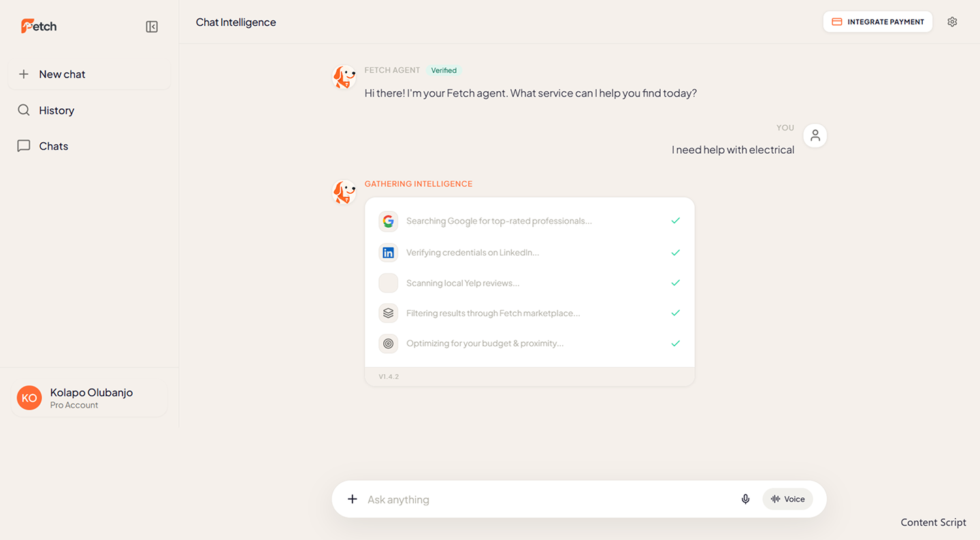
Task: Click checkmark on LinkedIn credentials row
Action: [x=676, y=252]
